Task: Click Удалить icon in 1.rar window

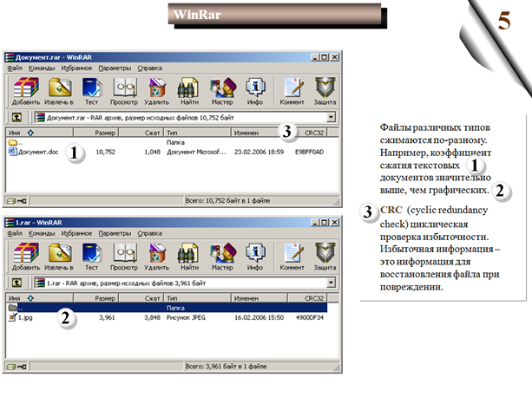Action: point(156,257)
